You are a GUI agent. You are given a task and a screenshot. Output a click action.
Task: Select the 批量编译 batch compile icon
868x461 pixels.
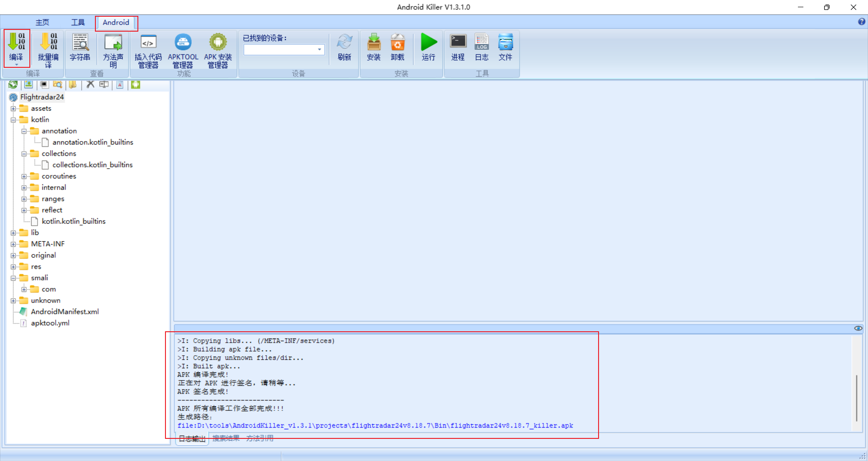click(47, 47)
